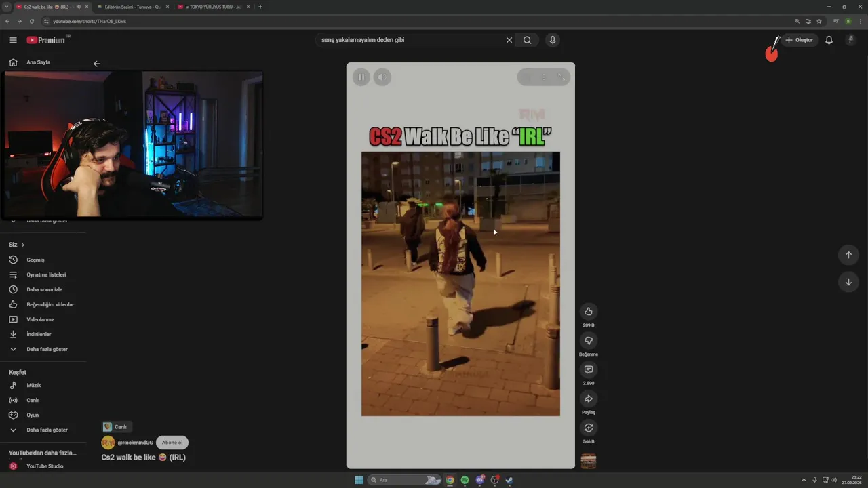
Task: Open the sound thumbnail below the remix count
Action: click(589, 462)
